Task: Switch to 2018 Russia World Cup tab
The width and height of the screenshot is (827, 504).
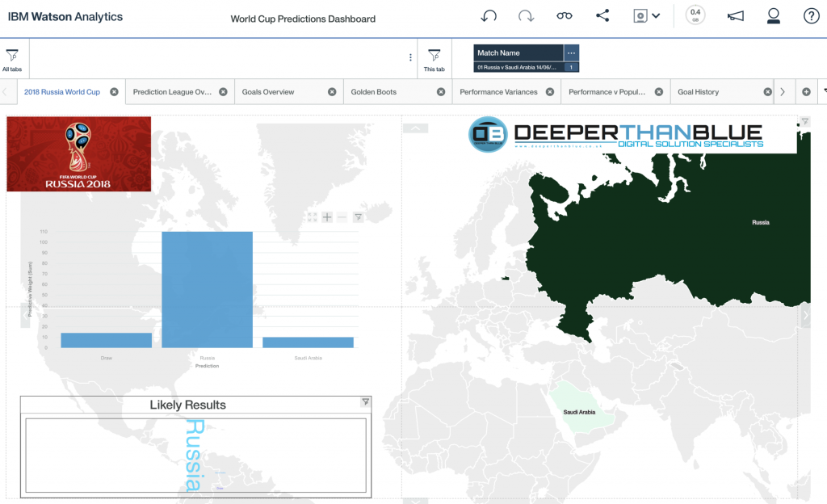Action: click(x=61, y=92)
